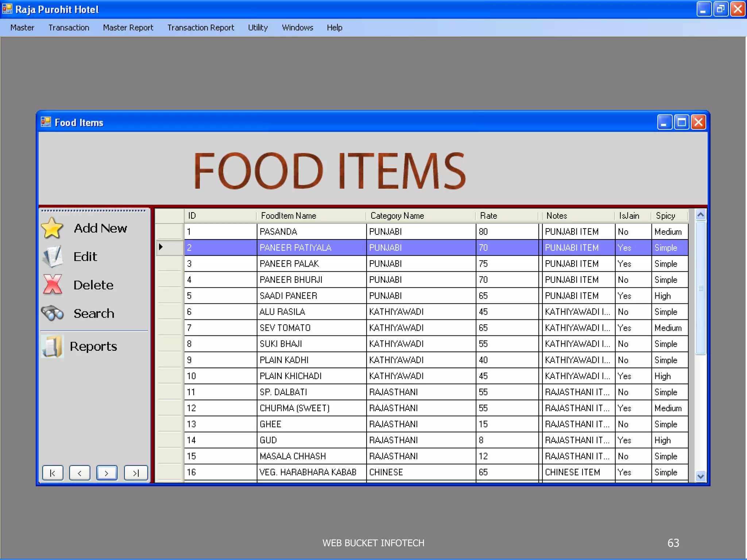Click the IsJain value in SEV TOMATO row
The height and width of the screenshot is (560, 747).
(633, 328)
